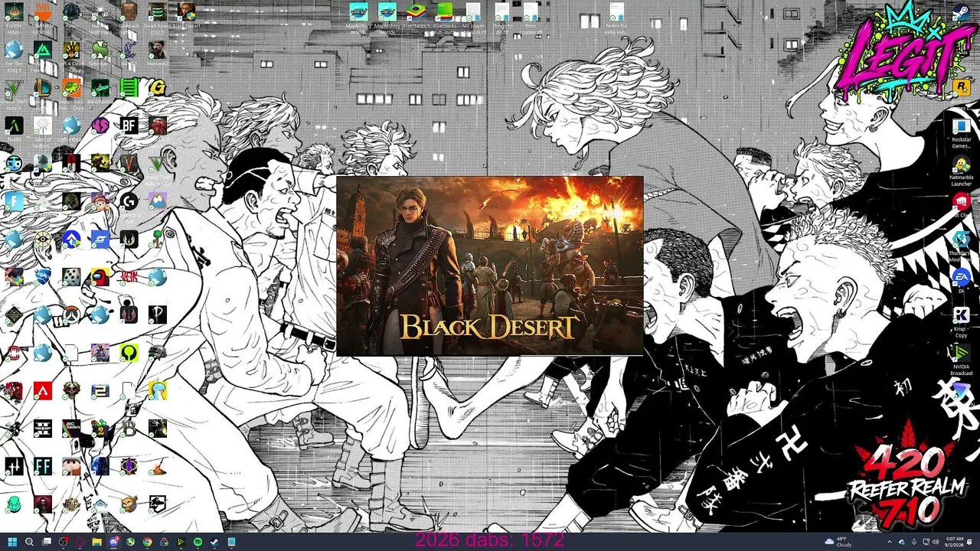Open the Notepad app on the taskbar
This screenshot has width=980, height=551.
coord(231,542)
